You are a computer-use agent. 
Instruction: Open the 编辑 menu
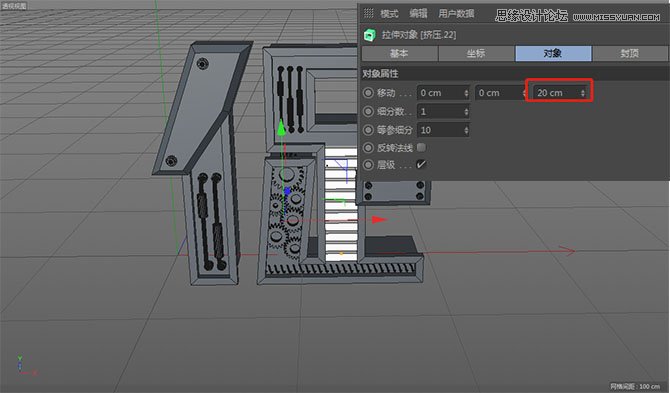[418, 14]
